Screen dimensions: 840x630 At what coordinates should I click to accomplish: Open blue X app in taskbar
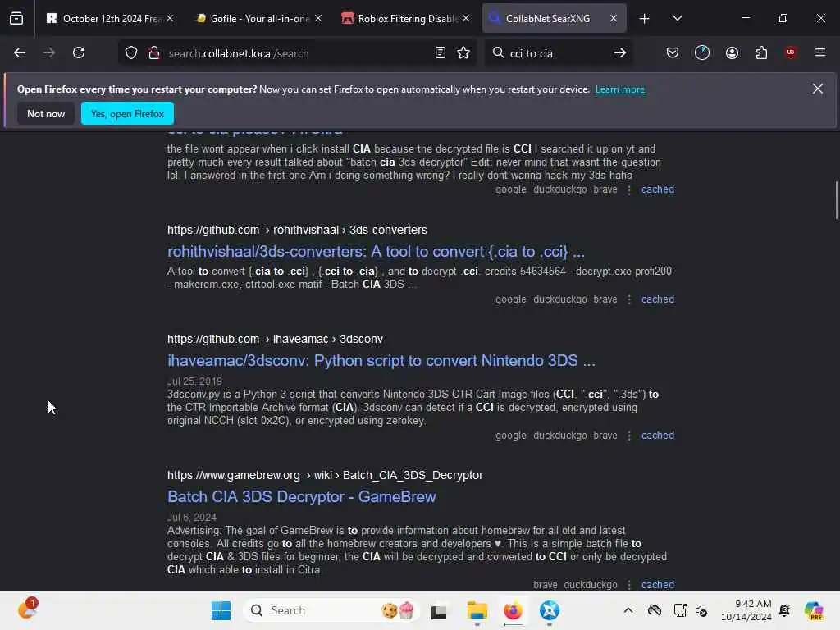pos(549,610)
